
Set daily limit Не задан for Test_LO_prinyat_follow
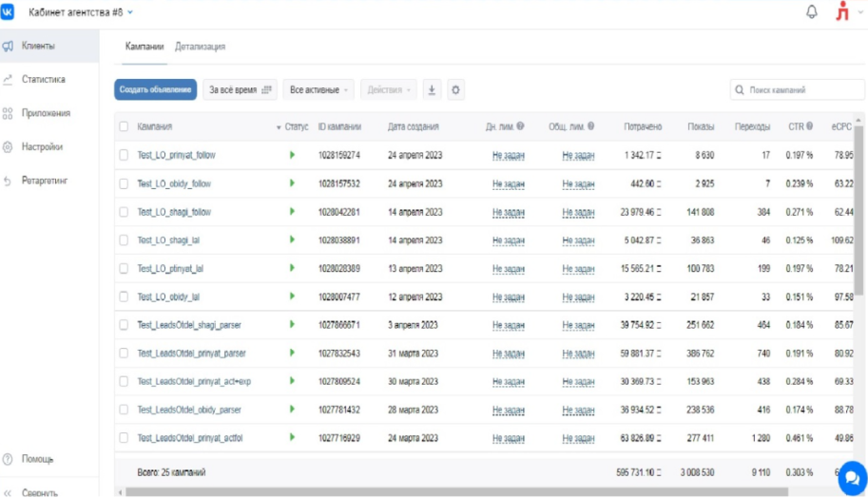[x=509, y=156]
